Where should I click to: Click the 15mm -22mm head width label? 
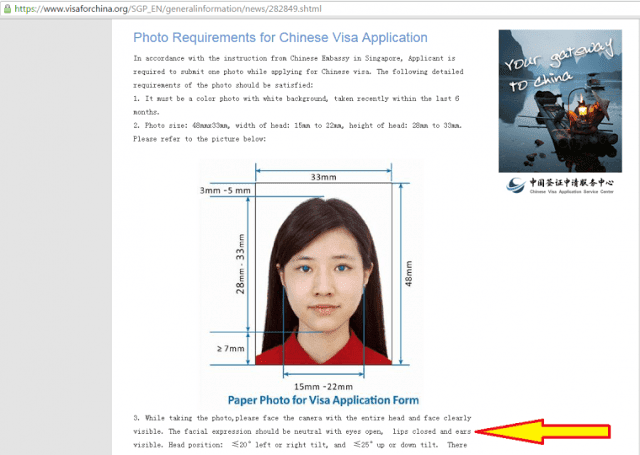[x=323, y=386]
